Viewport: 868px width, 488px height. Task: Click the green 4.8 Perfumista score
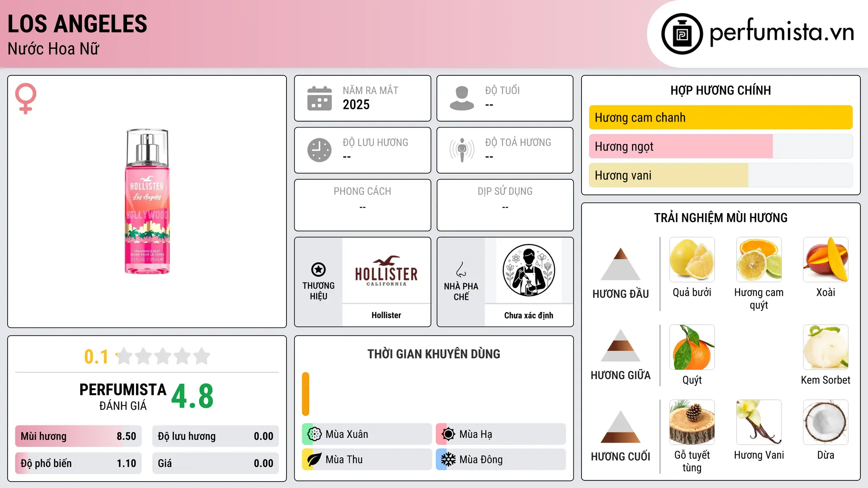click(192, 396)
